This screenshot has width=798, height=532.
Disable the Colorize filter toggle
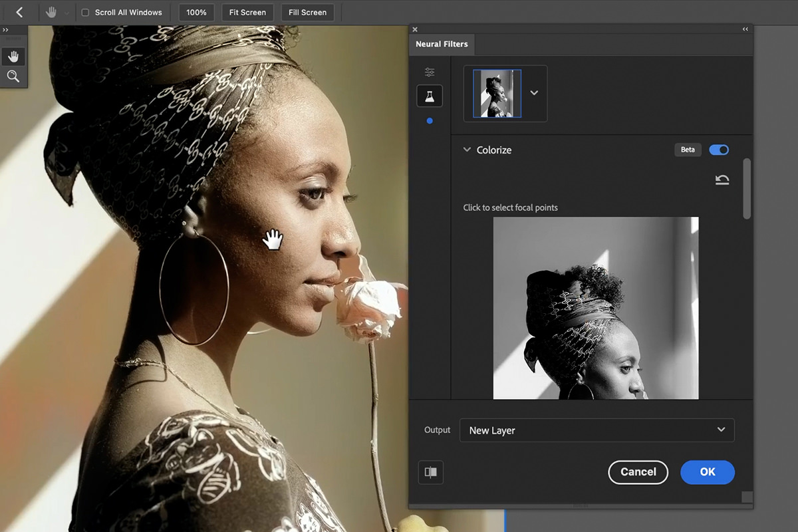718,150
